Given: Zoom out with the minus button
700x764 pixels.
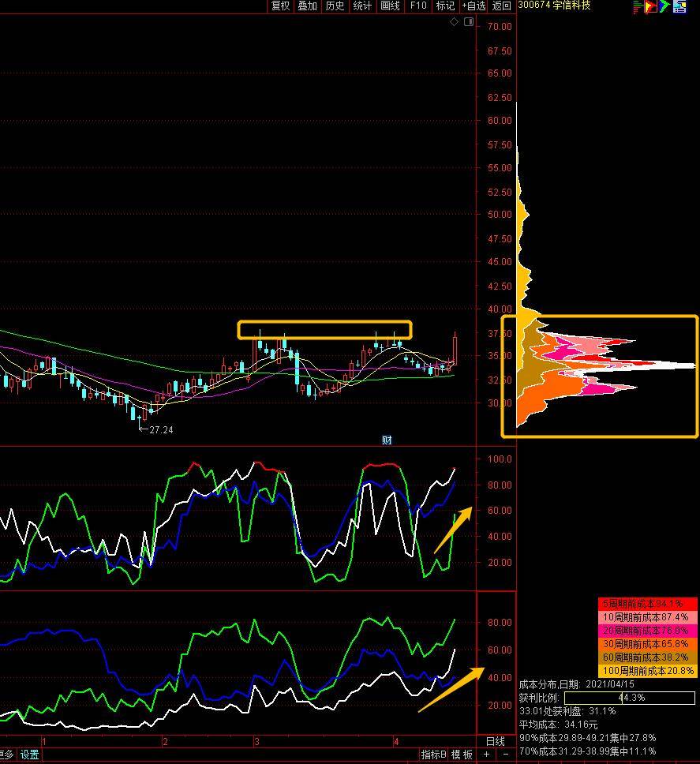Looking at the screenshot, I should coord(505,755).
